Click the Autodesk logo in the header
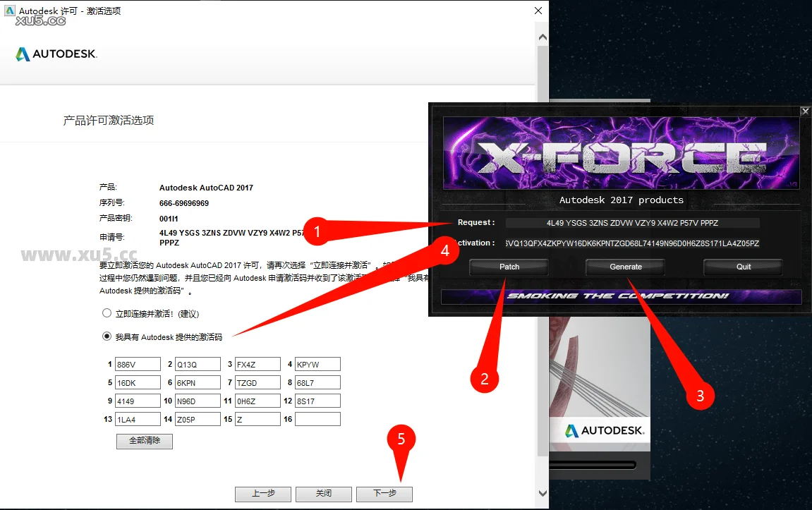 pyautogui.click(x=56, y=54)
